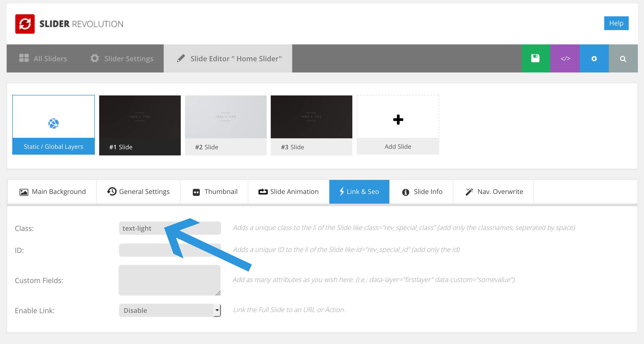Screen dimensions: 644x344
Task: Click the Main Background image icon
Action: (24, 192)
